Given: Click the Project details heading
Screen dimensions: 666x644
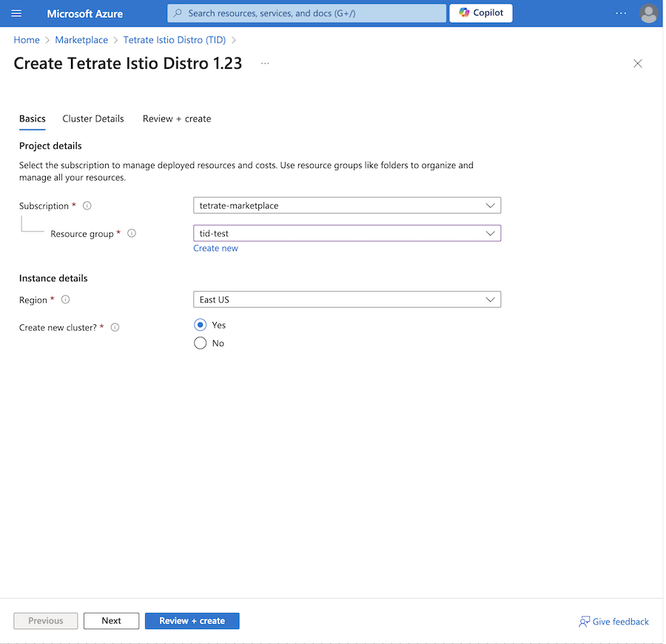Looking at the screenshot, I should (x=50, y=146).
